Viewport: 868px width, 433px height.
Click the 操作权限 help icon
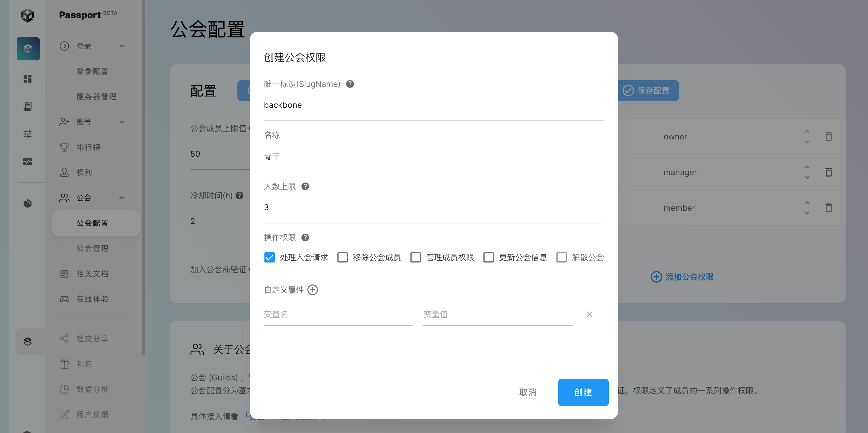[x=305, y=237]
